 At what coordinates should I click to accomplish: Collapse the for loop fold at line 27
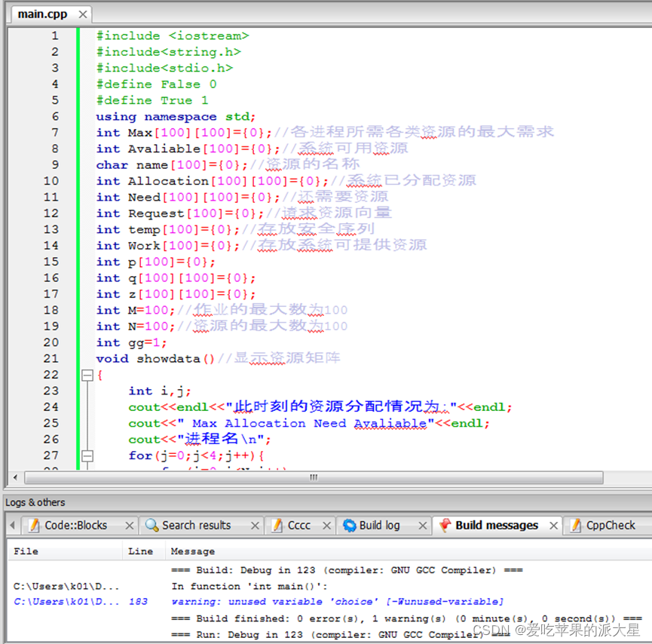click(x=87, y=456)
